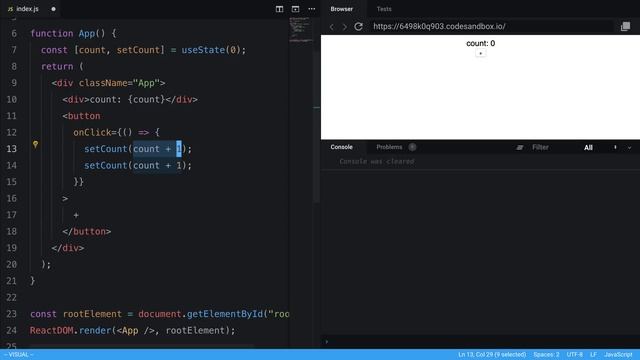
Task: Click Ln 13, Col 29 status entry
Action: 492,355
